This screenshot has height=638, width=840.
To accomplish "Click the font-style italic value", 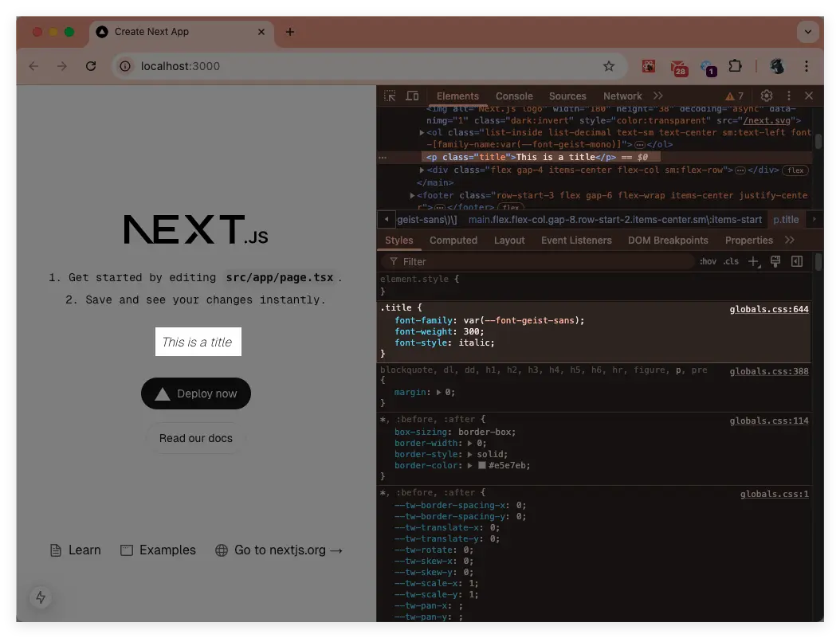I will click(473, 342).
